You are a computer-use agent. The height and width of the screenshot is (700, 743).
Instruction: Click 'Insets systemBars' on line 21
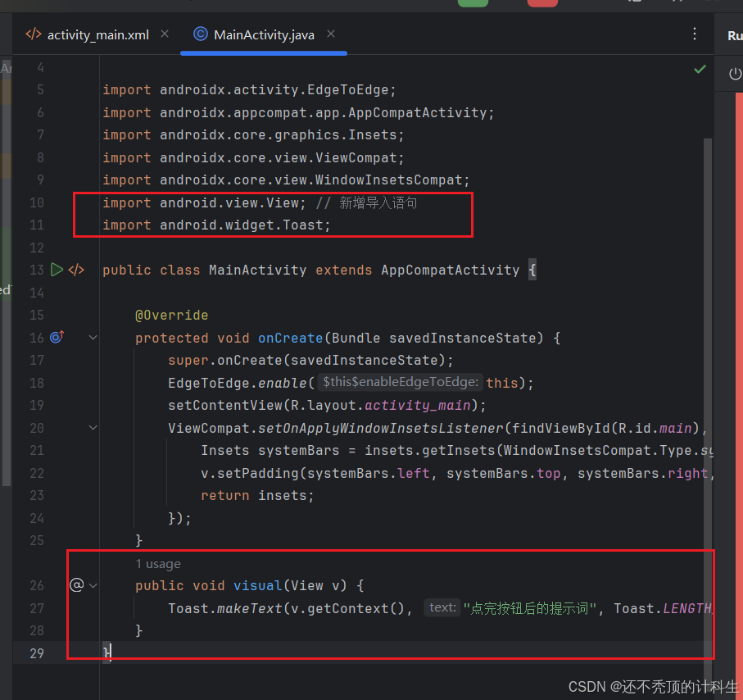270,451
